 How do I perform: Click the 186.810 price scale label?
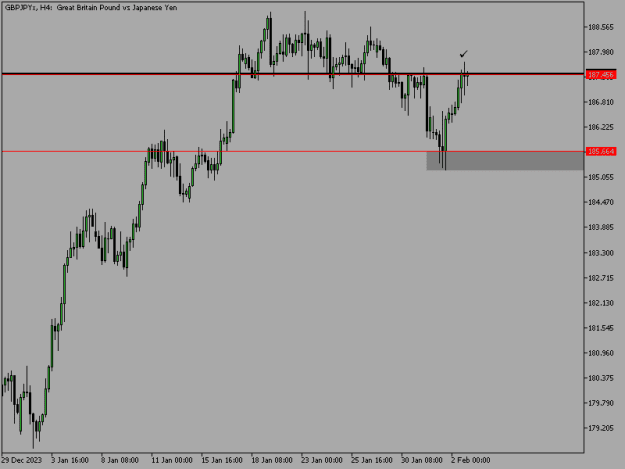601,102
